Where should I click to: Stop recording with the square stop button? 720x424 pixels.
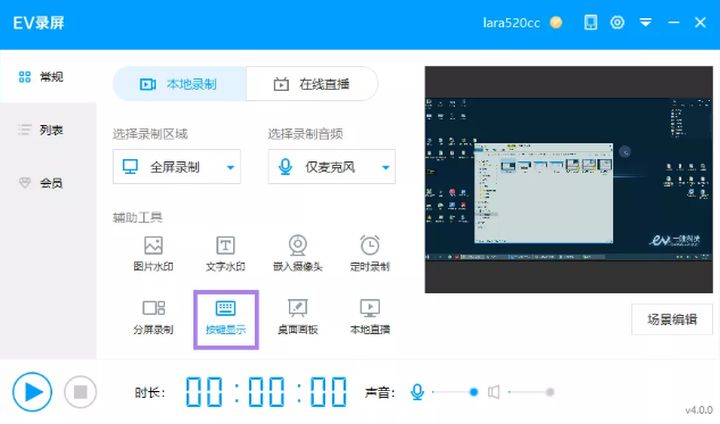(80, 392)
